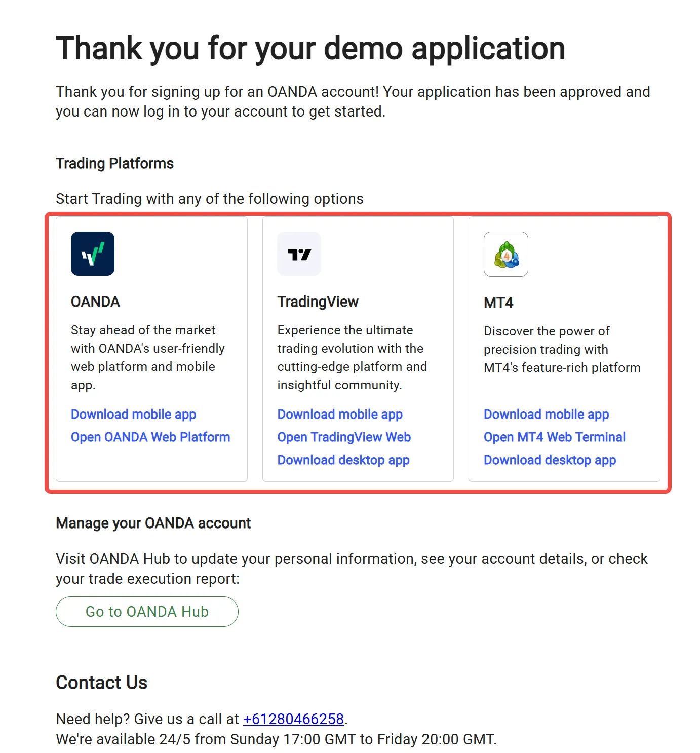The image size is (700, 753).
Task: Click the Trading Platforms section heading
Action: click(x=114, y=163)
